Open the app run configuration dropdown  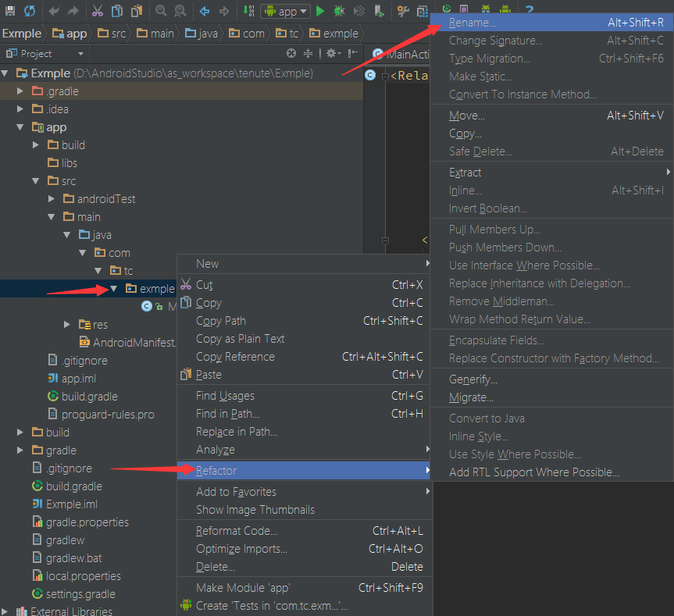point(285,11)
